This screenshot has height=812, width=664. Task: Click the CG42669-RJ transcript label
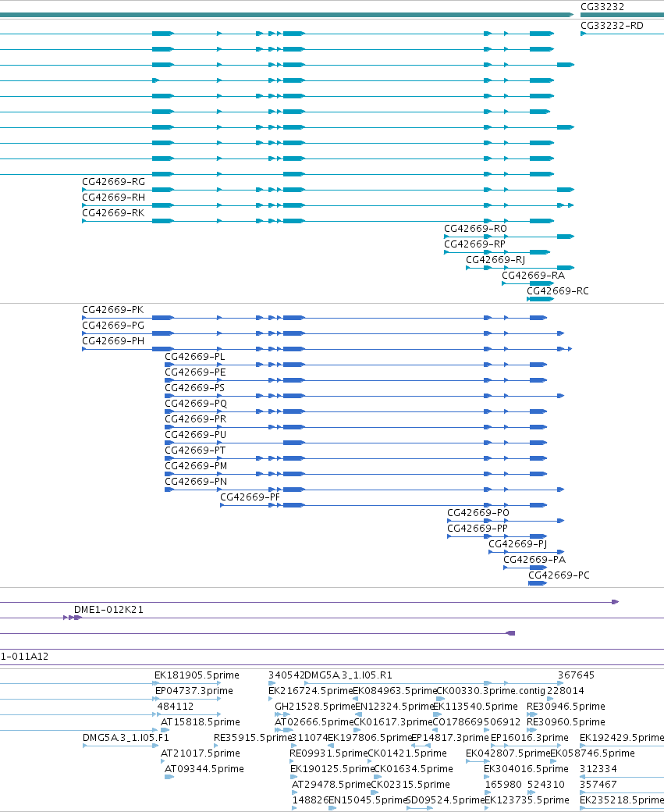[495, 259]
